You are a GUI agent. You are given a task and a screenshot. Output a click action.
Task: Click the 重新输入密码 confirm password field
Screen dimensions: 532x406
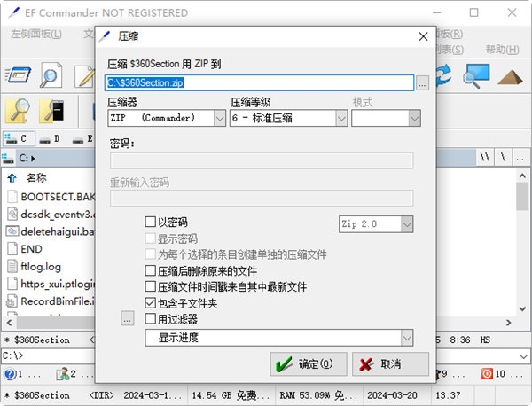[x=262, y=198]
